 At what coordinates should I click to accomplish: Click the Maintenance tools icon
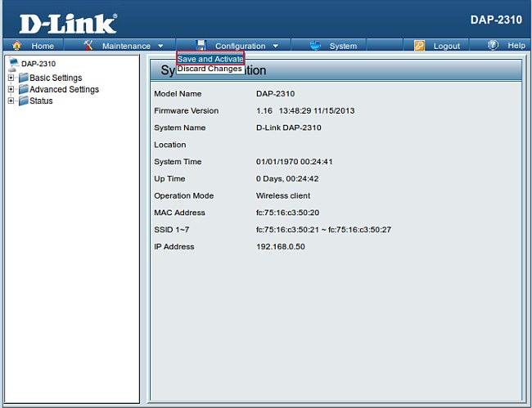[88, 46]
